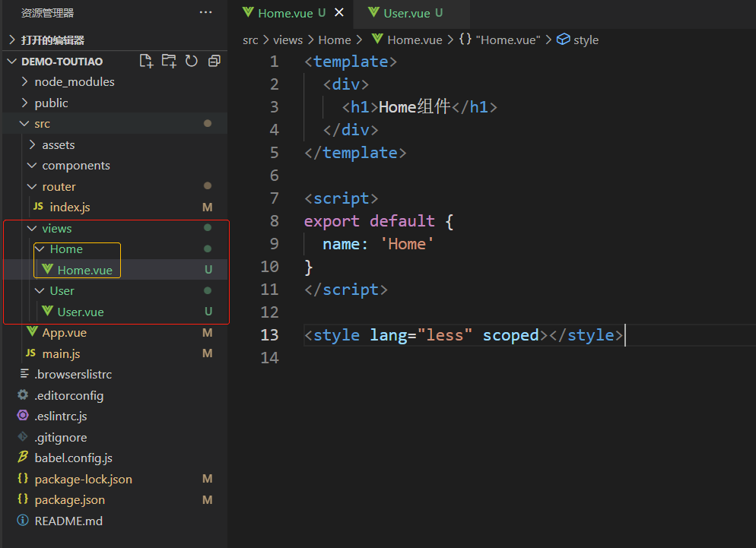Screen dimensions: 756x548
Task: Open package.json from the file tree
Action: [70, 499]
